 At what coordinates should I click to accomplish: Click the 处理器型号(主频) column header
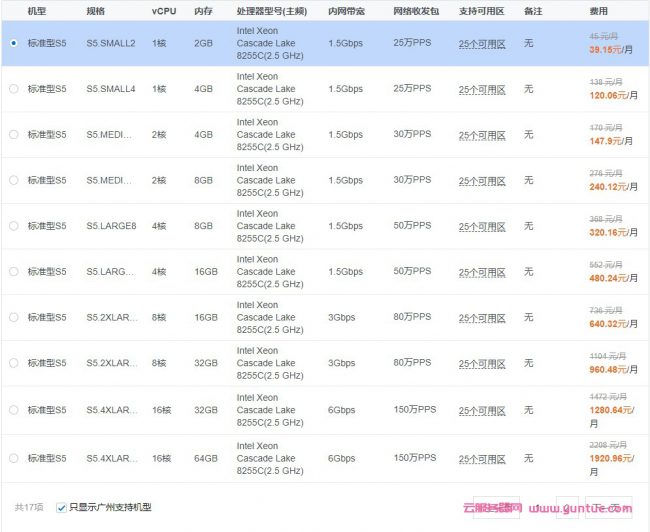click(x=272, y=10)
